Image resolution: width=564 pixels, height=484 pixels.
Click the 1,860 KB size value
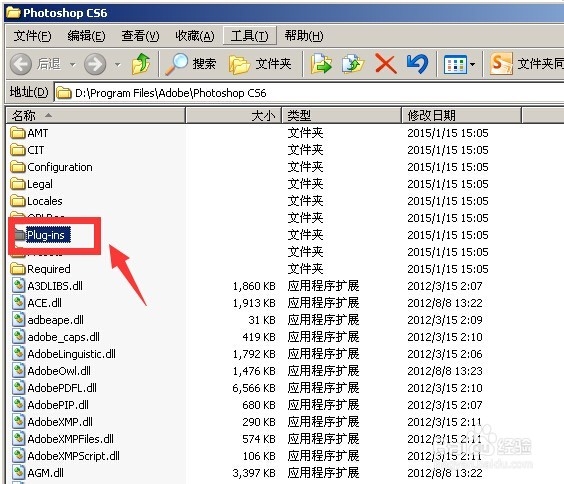point(254,286)
